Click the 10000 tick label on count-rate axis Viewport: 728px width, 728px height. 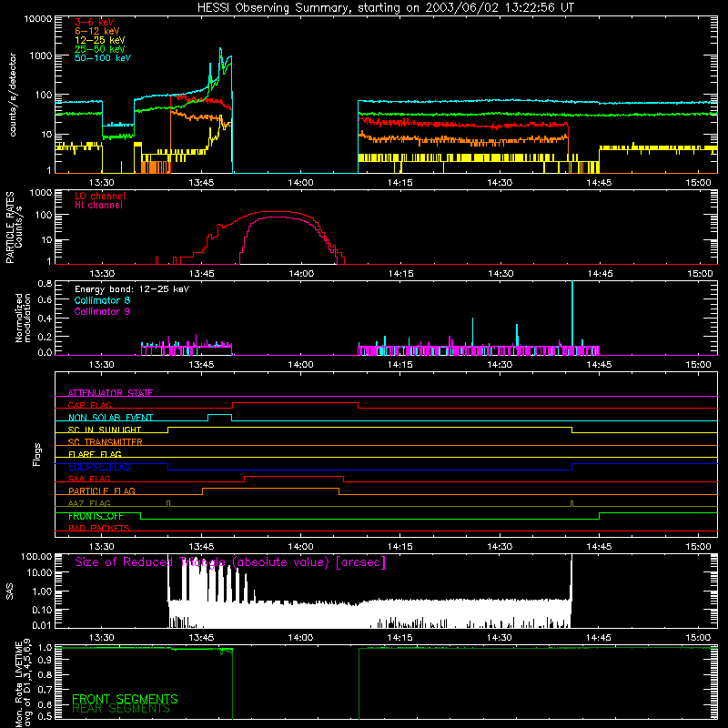pyautogui.click(x=37, y=18)
